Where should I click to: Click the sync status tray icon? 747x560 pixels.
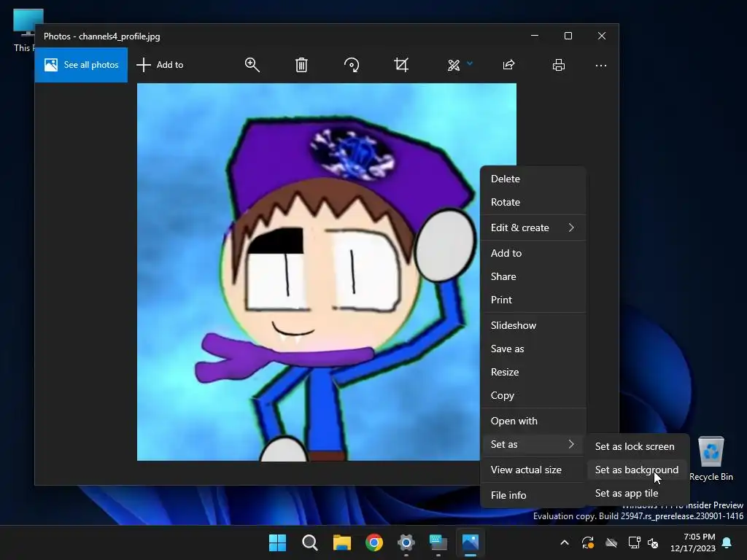point(588,542)
